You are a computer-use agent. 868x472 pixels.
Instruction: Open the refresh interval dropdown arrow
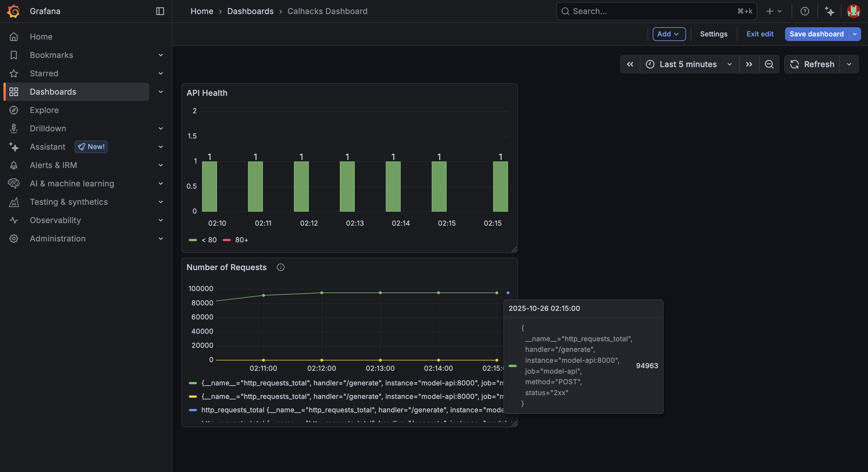click(x=849, y=64)
